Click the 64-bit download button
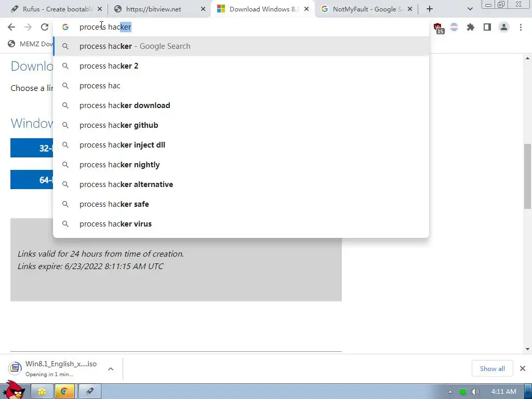 tap(32, 179)
